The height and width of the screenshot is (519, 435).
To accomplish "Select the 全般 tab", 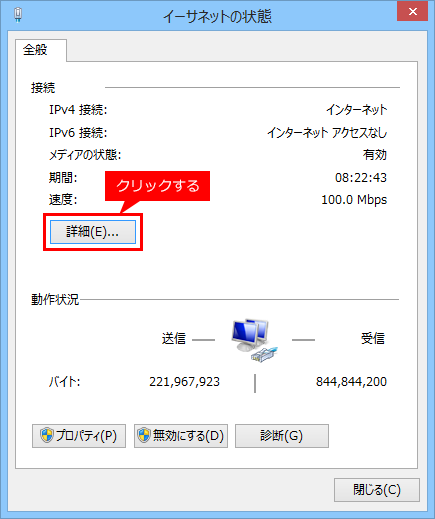I will click(x=41, y=50).
